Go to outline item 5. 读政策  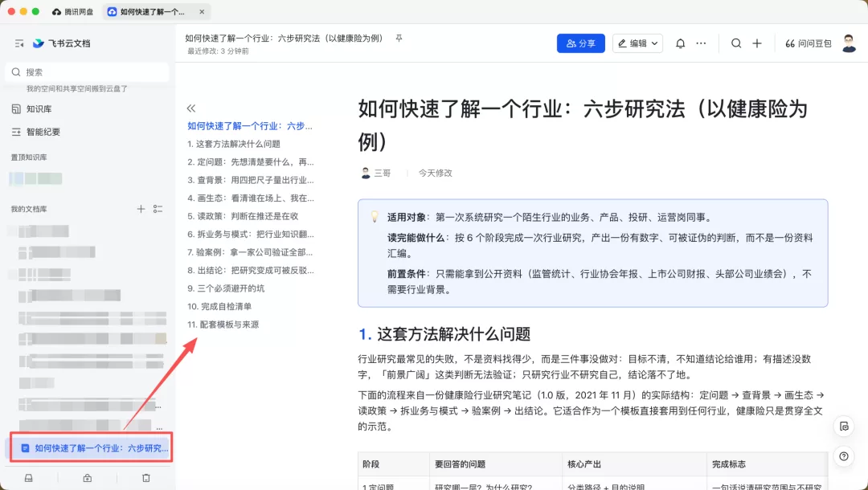coord(243,216)
